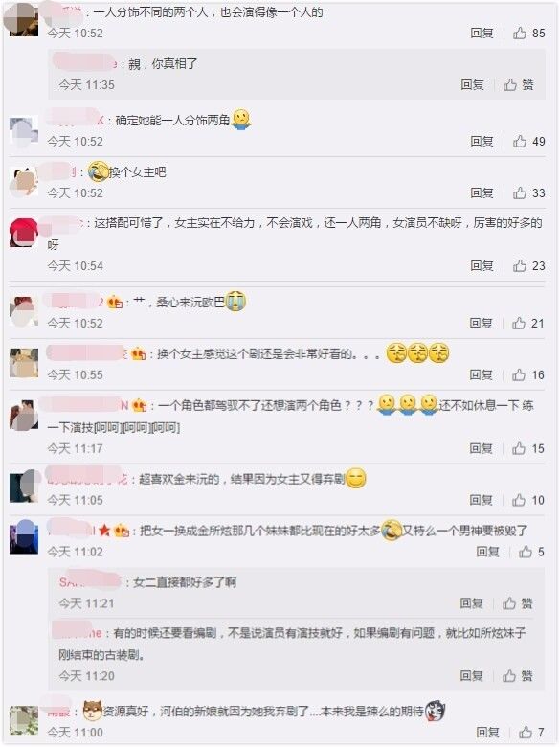Image resolution: width=560 pixels, height=747 pixels.
Task: Click 赞 on the 亲，你真相了 reply
Action: tap(519, 85)
